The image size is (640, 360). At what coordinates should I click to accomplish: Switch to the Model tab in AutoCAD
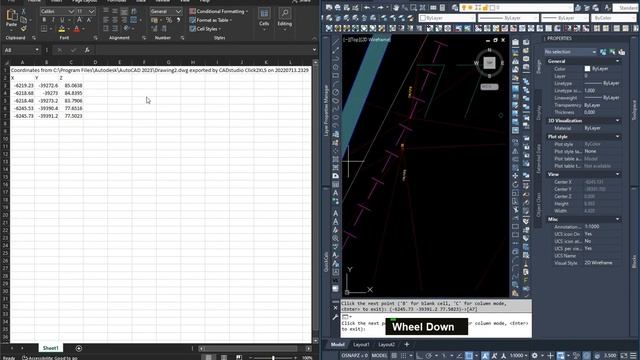click(x=338, y=344)
